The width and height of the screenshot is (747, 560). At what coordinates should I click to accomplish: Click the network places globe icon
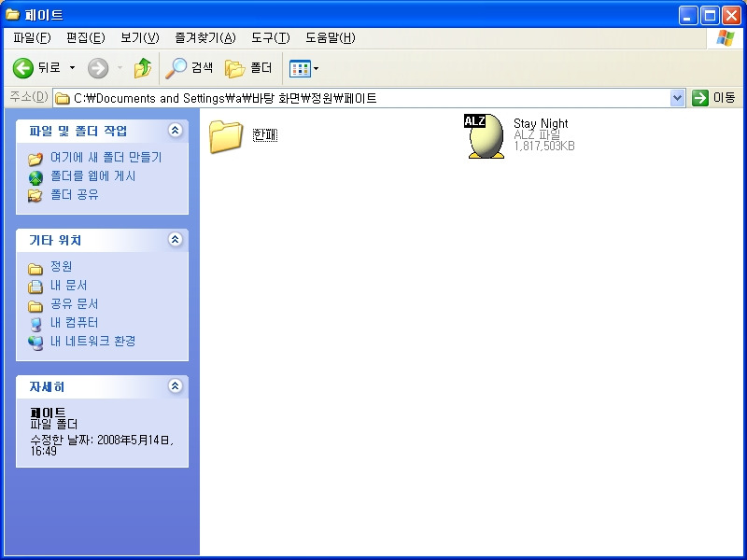click(x=35, y=343)
